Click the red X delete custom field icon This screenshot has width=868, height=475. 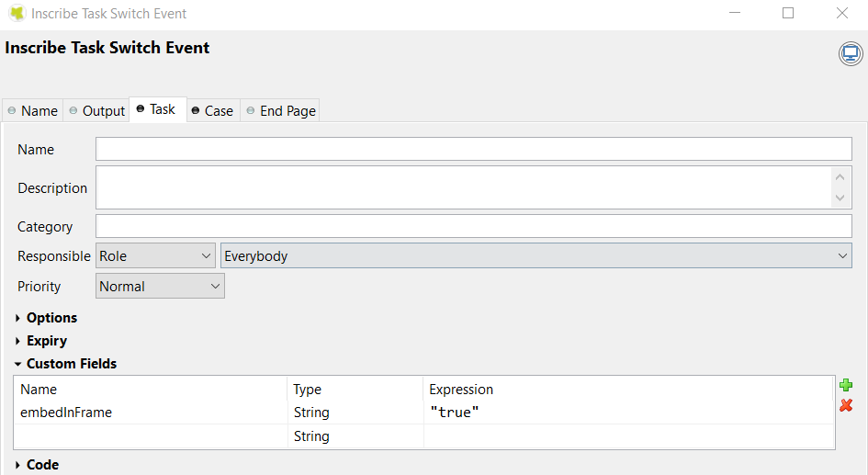tap(846, 405)
